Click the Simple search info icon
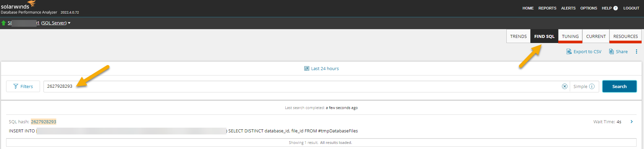 (x=592, y=86)
